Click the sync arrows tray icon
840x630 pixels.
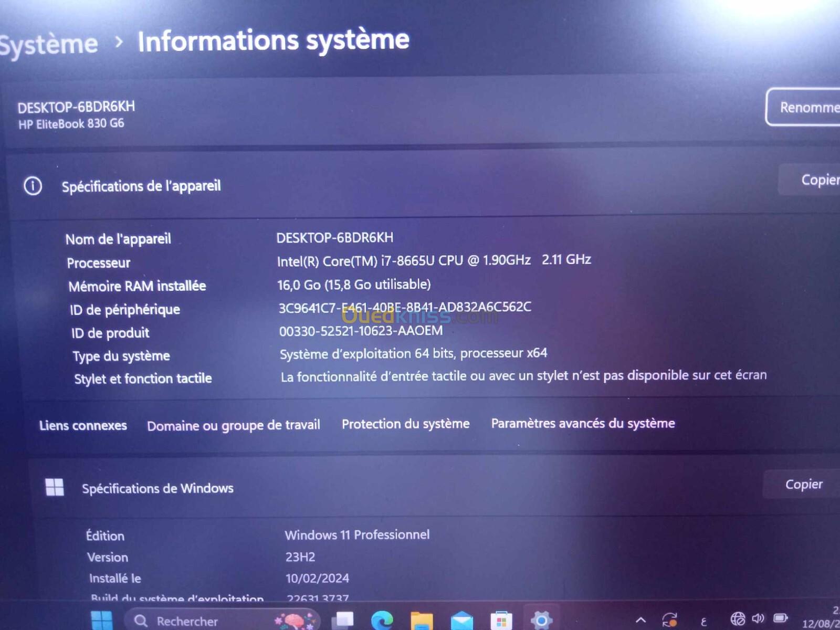[669, 620]
